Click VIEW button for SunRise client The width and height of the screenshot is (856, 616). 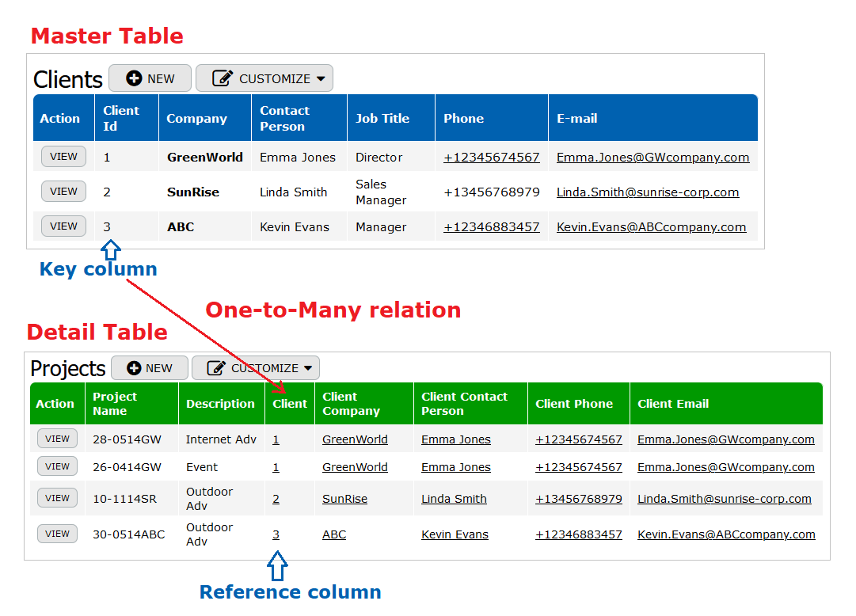(x=63, y=192)
